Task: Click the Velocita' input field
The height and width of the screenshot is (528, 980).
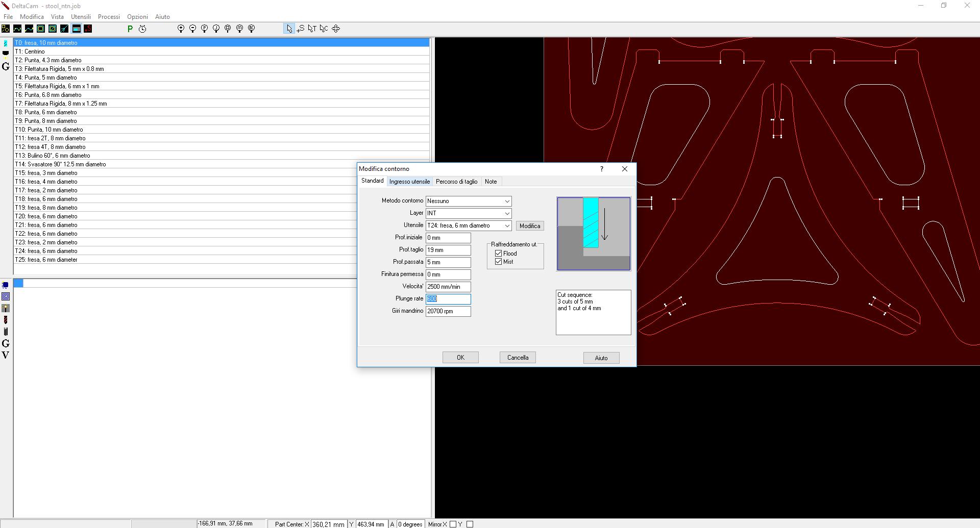Action: pos(448,287)
